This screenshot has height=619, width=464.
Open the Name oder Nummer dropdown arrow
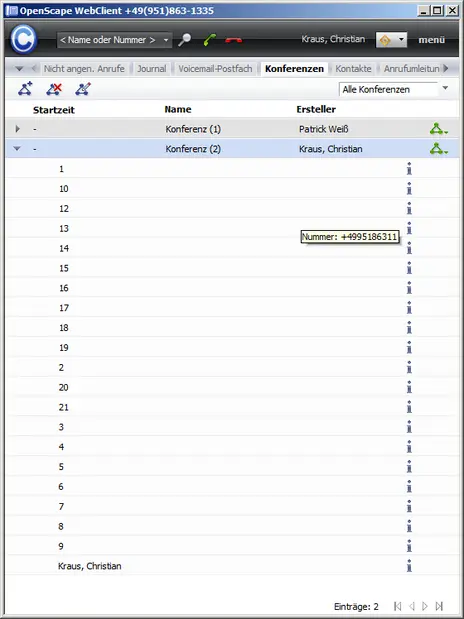166,40
